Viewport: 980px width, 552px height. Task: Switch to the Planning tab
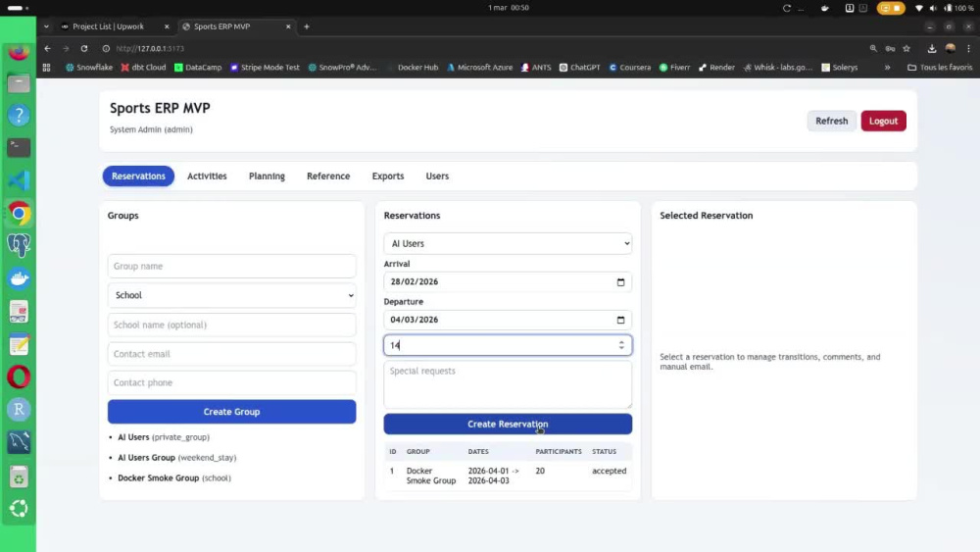point(267,176)
